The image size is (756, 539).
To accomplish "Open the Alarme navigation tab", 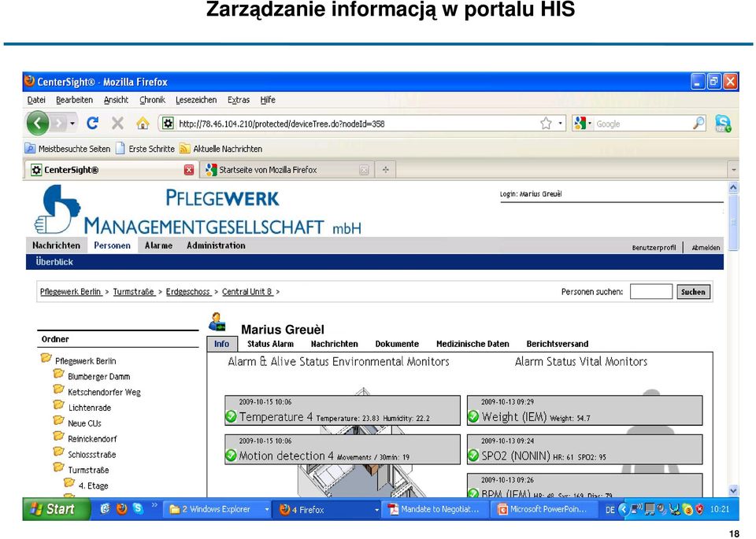I will 158,246.
